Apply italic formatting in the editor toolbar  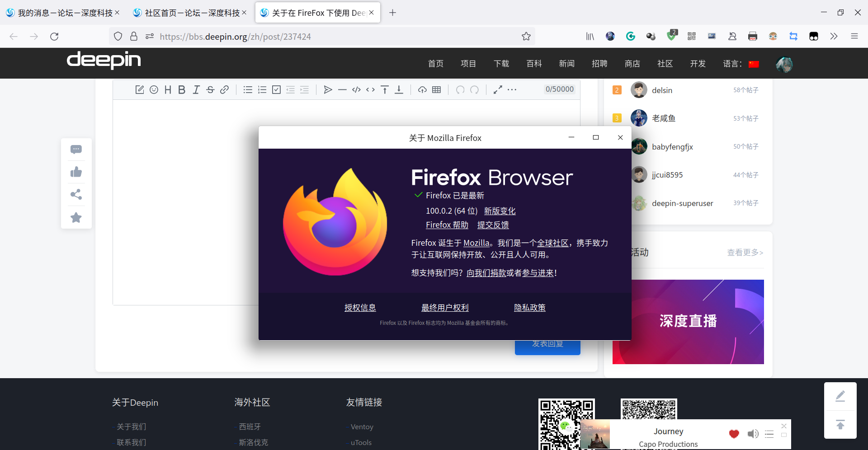(x=196, y=89)
